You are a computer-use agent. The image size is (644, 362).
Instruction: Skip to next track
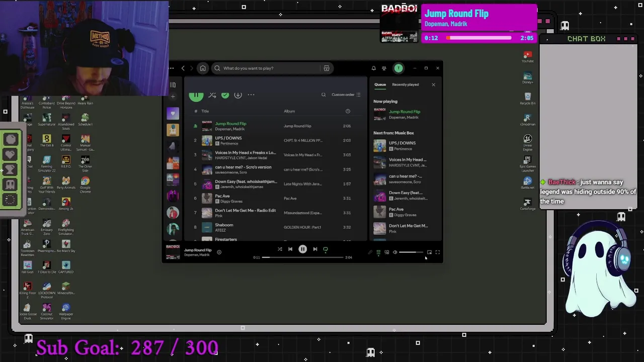pos(315,249)
